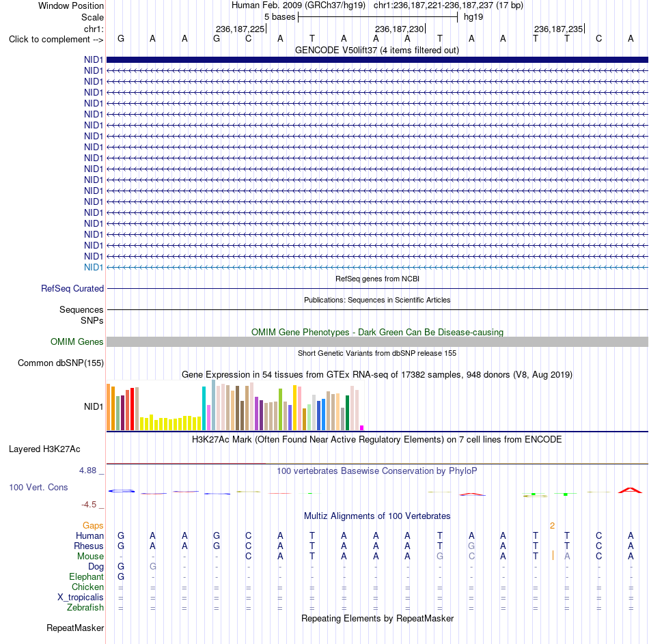Click the 'Dog' alignment row label
Viewport: 649px width, 644px height.
(x=96, y=567)
